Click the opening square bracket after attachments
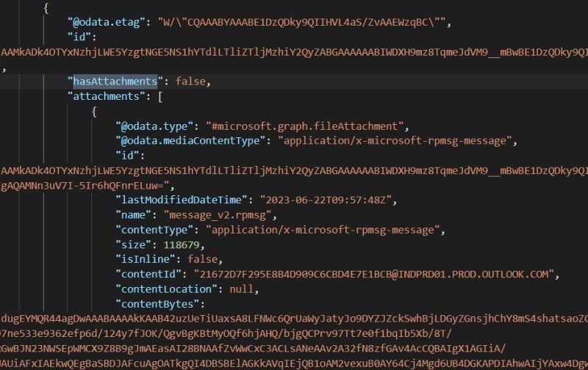588x370 pixels. 160,96
